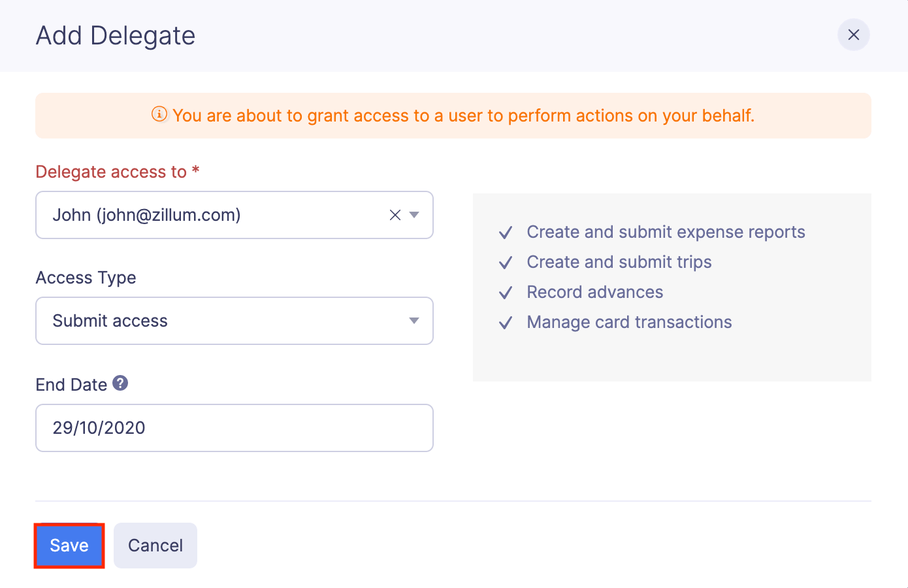908x588 pixels.
Task: Click the info icon in the warning banner
Action: (159, 115)
